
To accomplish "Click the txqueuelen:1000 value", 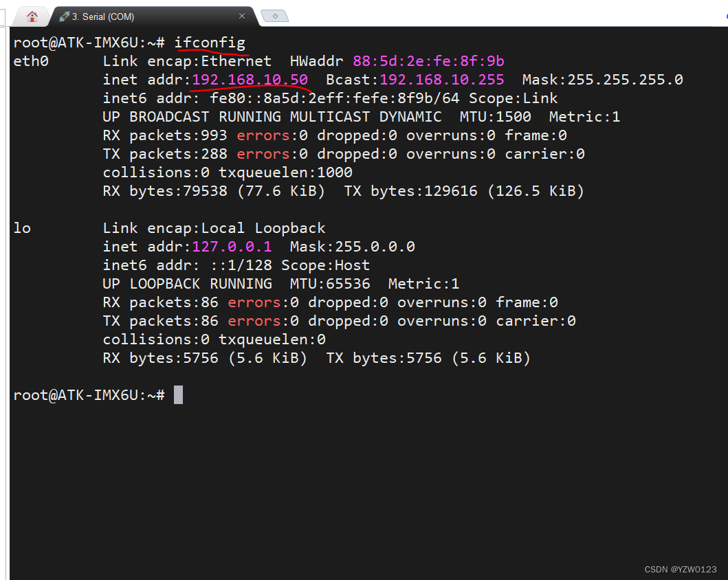I will click(285, 172).
